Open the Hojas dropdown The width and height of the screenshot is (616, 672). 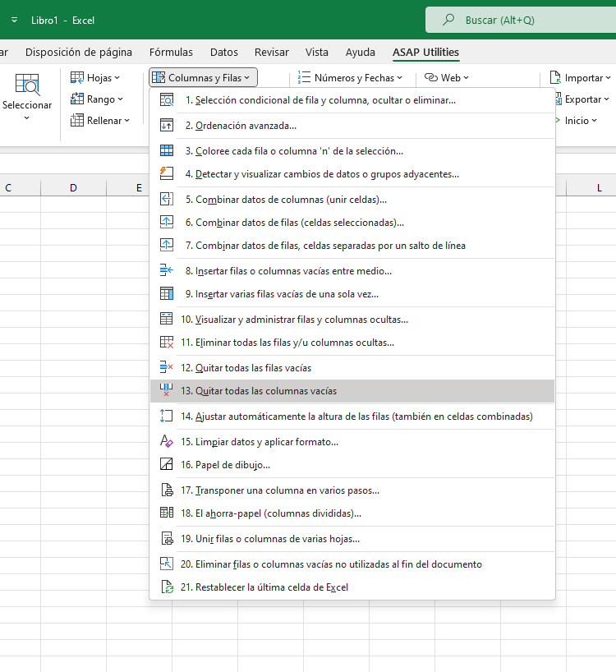(95, 77)
